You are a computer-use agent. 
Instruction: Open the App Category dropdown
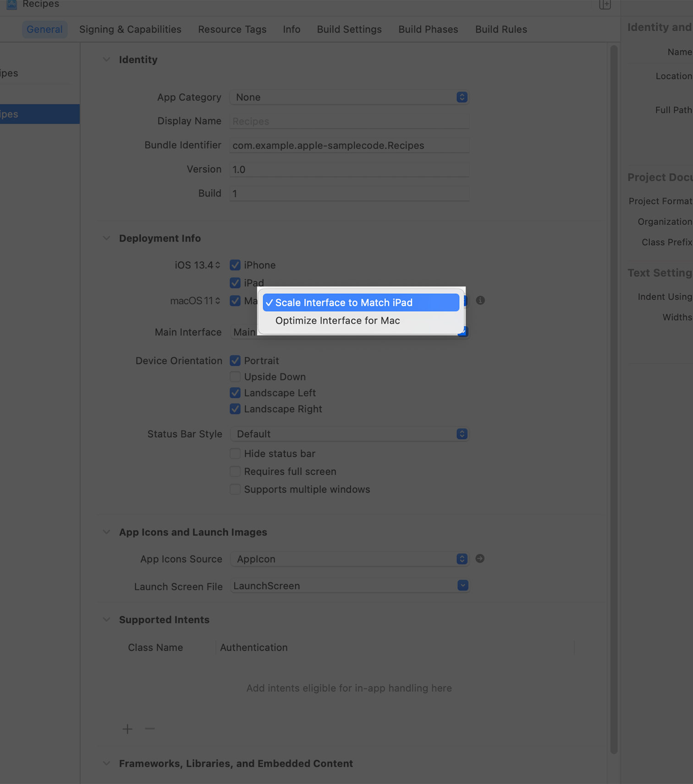(x=349, y=97)
